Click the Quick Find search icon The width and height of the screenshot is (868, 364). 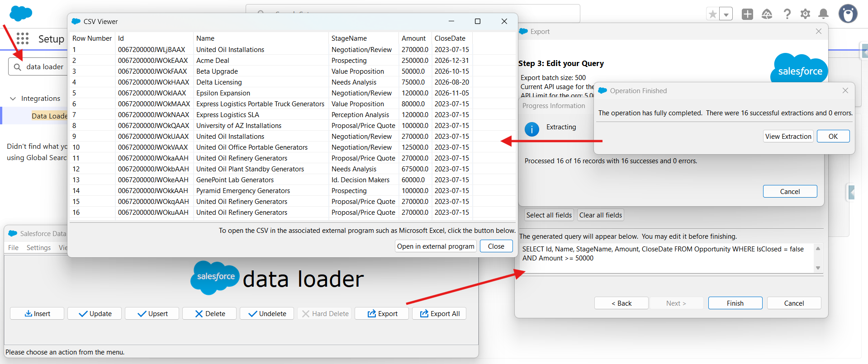(18, 67)
